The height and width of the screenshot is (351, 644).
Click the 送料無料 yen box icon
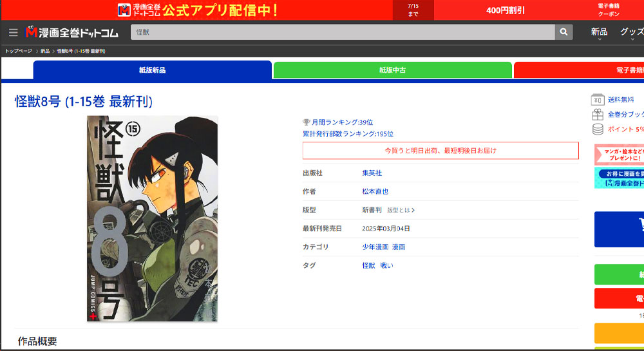click(x=598, y=100)
